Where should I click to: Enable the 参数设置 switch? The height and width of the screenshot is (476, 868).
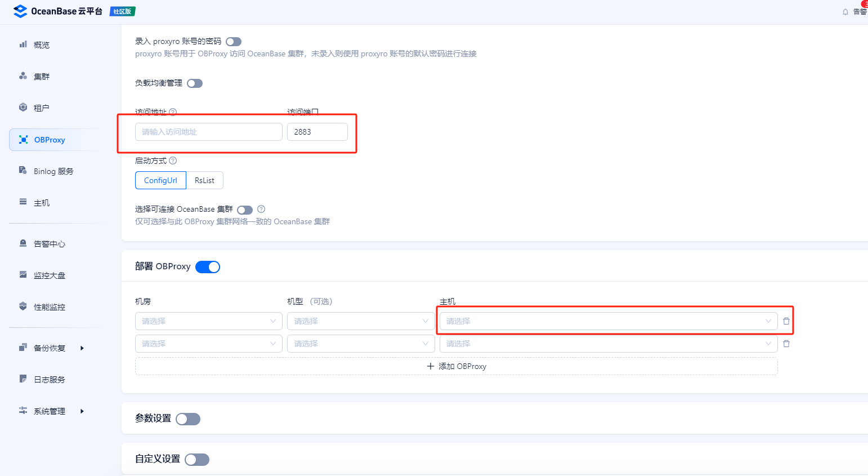click(x=188, y=419)
